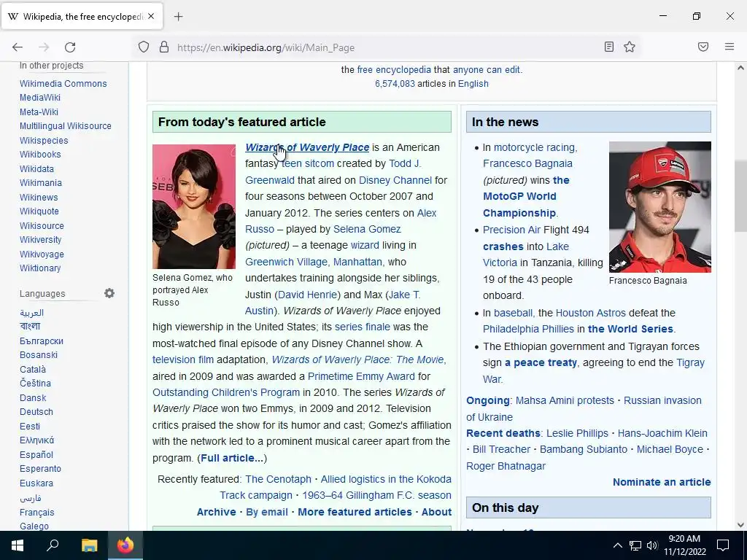Open Wizards of Waverly Place article link
747x560 pixels.
coord(307,147)
